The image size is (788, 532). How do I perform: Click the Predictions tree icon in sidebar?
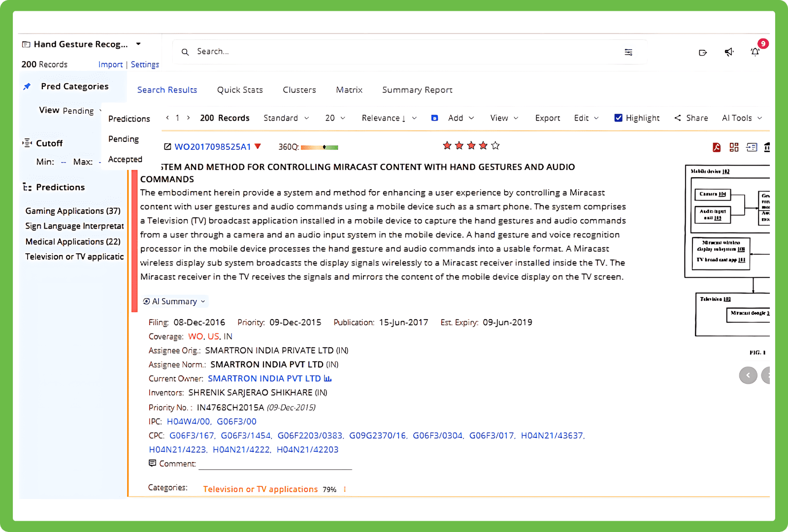point(27,187)
